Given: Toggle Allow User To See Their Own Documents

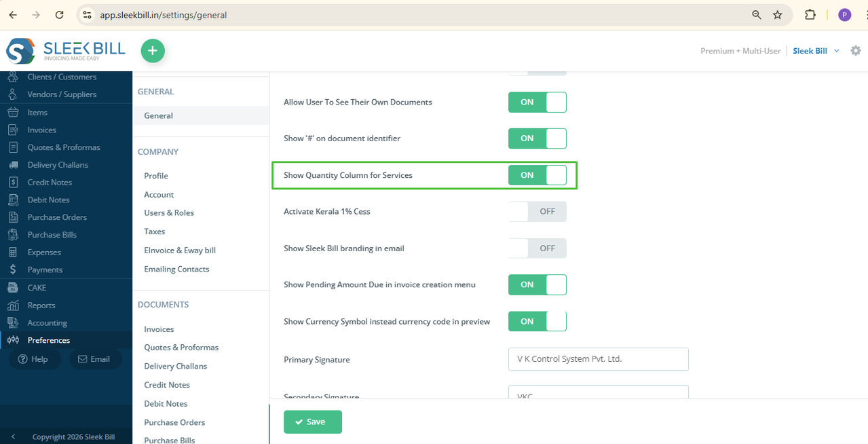Looking at the screenshot, I should [x=537, y=102].
